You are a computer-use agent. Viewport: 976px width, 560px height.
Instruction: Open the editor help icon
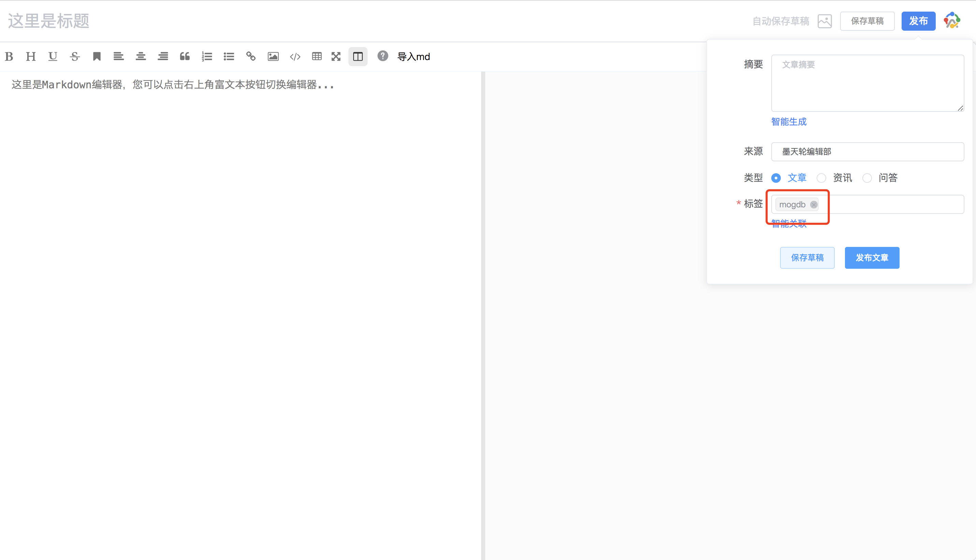[x=383, y=56]
